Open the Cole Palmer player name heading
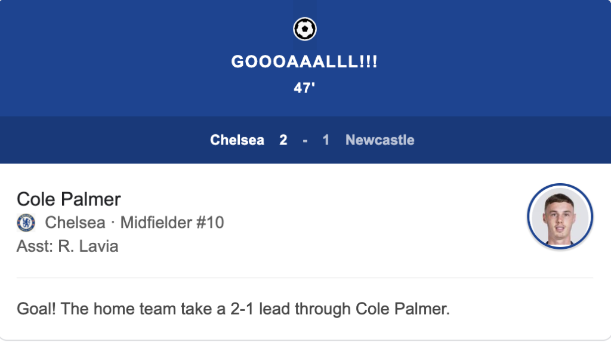This screenshot has height=364, width=611. [x=69, y=199]
